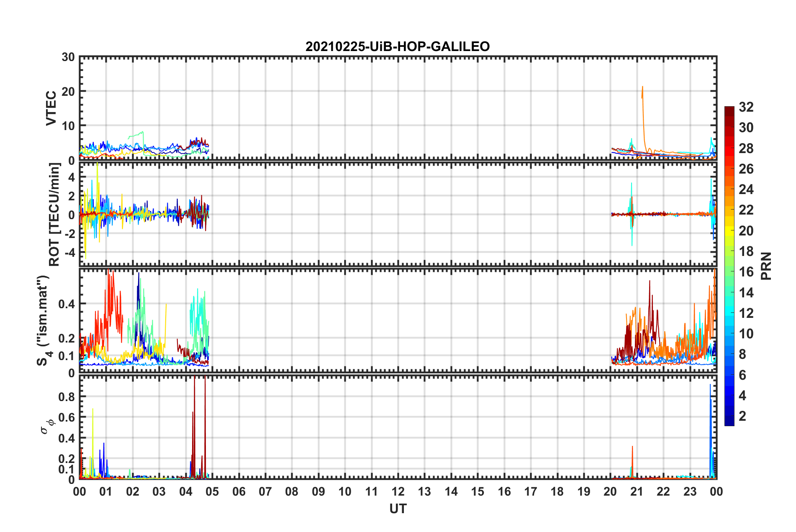Click the dark red sigma phi spike near 04 UT
Screen dimensions: 796x532
[194, 427]
